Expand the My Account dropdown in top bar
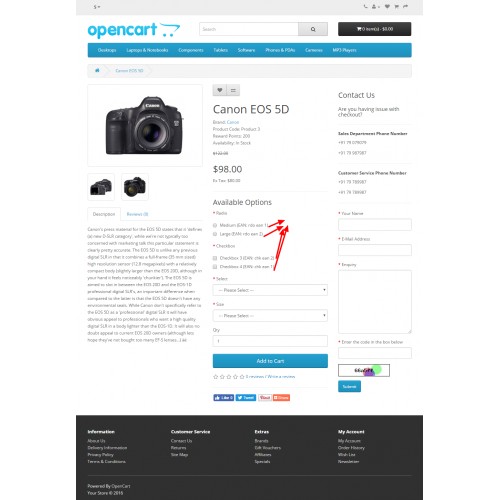Screen dimensions: 500x500 point(376,7)
